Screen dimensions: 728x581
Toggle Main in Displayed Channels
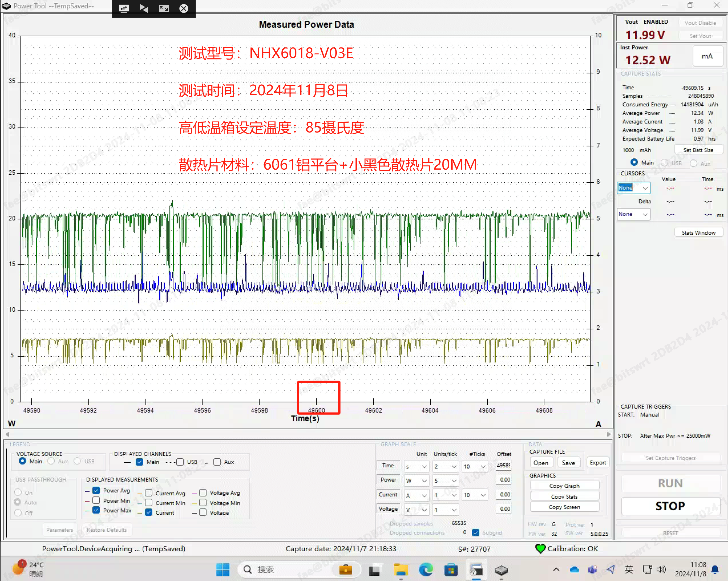click(139, 462)
